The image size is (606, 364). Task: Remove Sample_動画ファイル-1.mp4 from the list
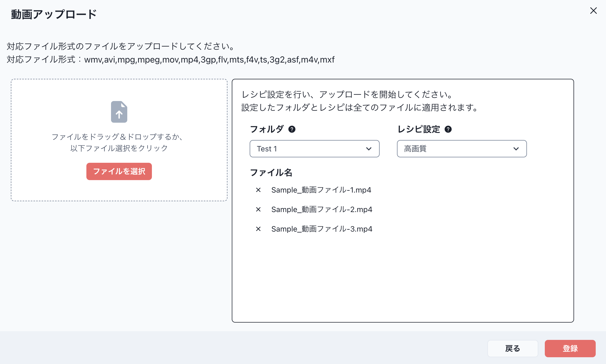(x=258, y=190)
